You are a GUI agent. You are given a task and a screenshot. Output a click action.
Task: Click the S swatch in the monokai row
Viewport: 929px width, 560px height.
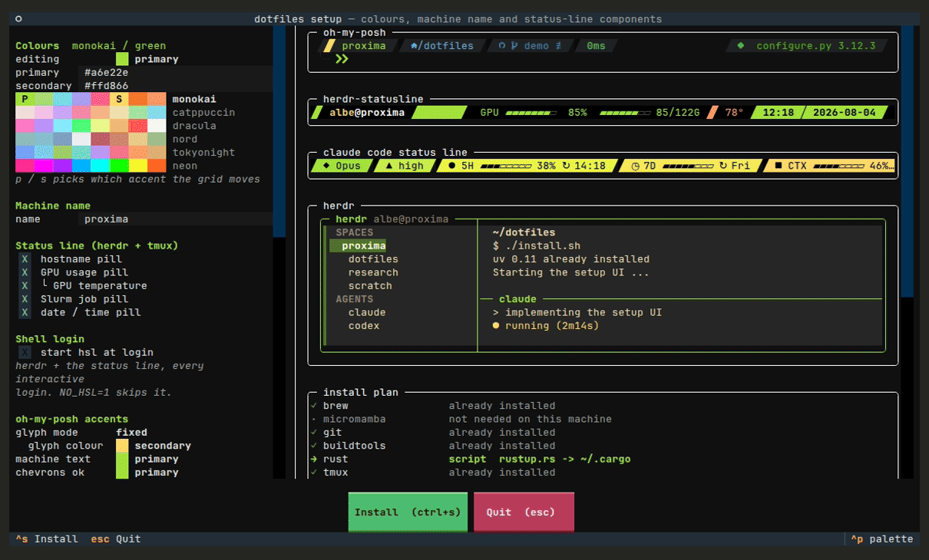click(x=119, y=99)
